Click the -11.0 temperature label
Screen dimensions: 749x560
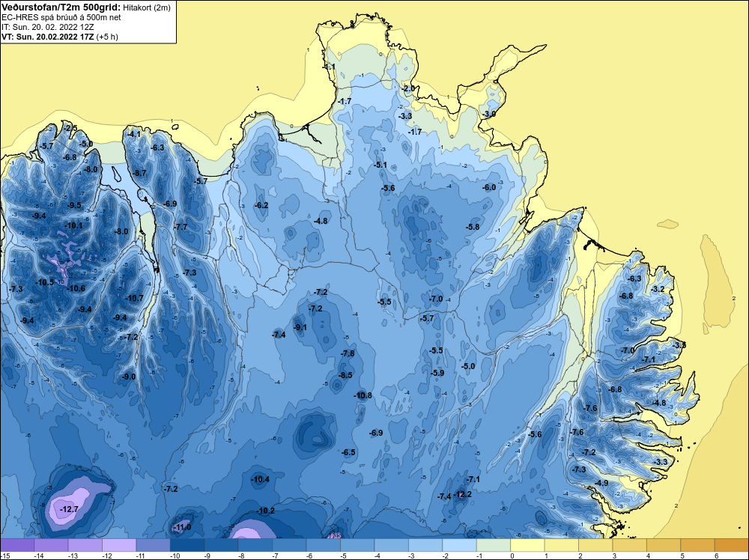(182, 527)
